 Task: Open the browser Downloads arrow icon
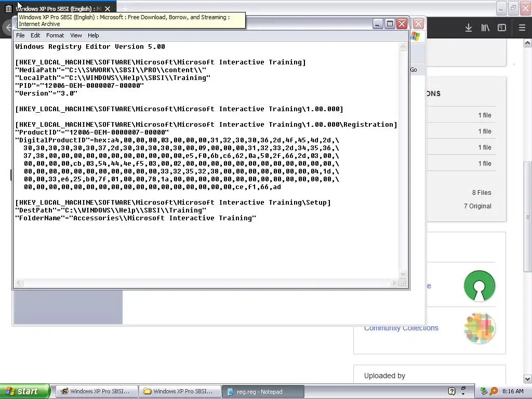pyautogui.click(x=469, y=28)
